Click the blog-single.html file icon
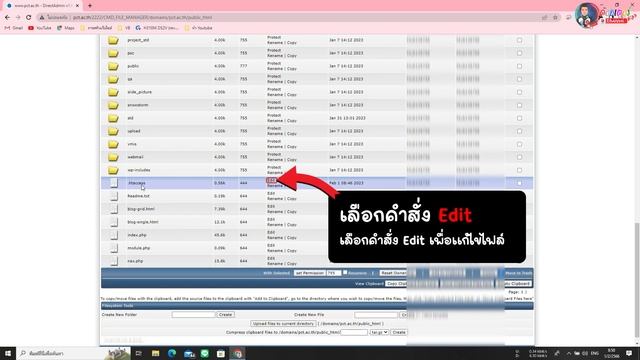 point(114,222)
